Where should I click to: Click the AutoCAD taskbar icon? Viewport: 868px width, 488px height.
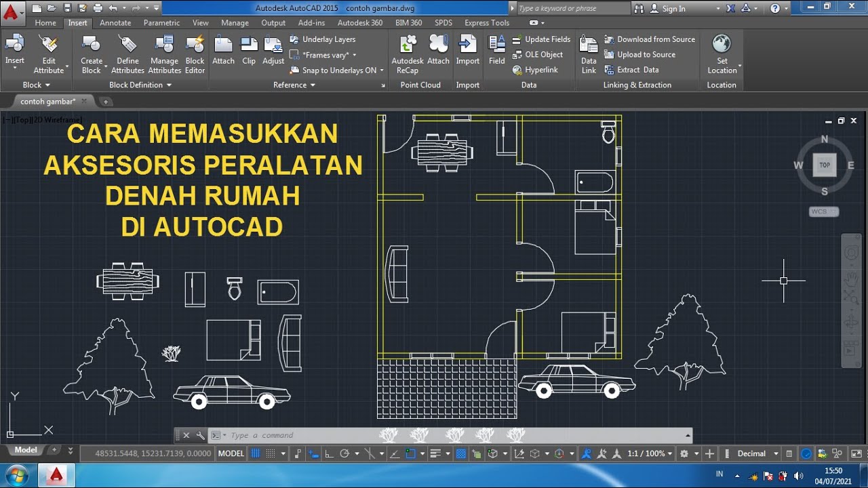coord(57,474)
